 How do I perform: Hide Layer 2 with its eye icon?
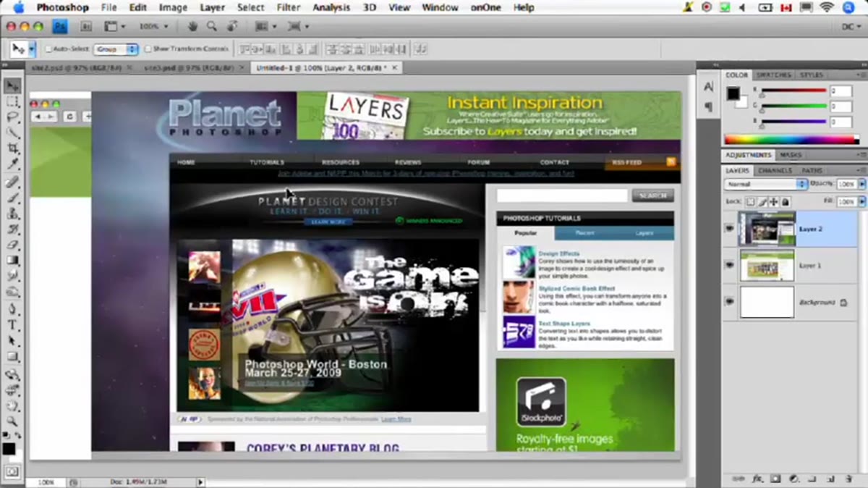pyautogui.click(x=729, y=229)
